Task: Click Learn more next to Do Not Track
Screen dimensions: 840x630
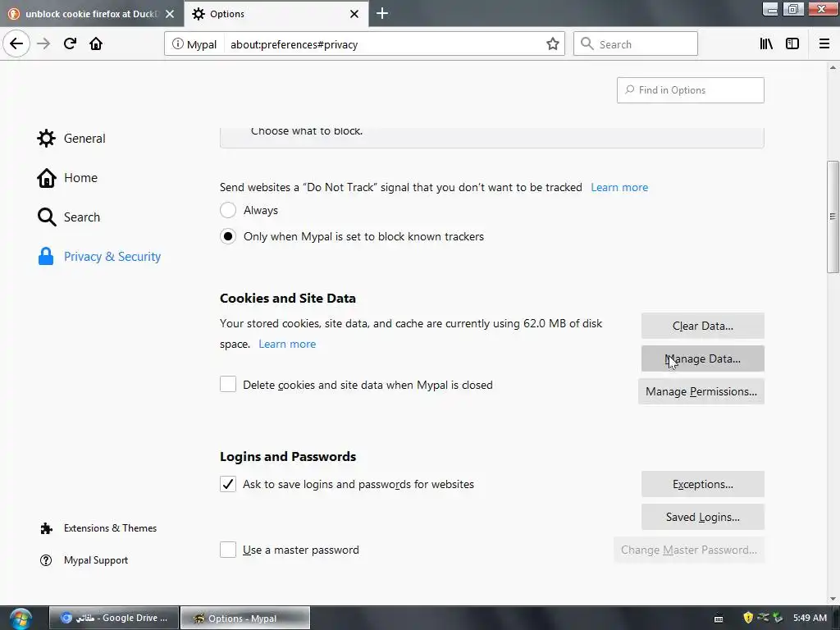Action: click(x=619, y=188)
